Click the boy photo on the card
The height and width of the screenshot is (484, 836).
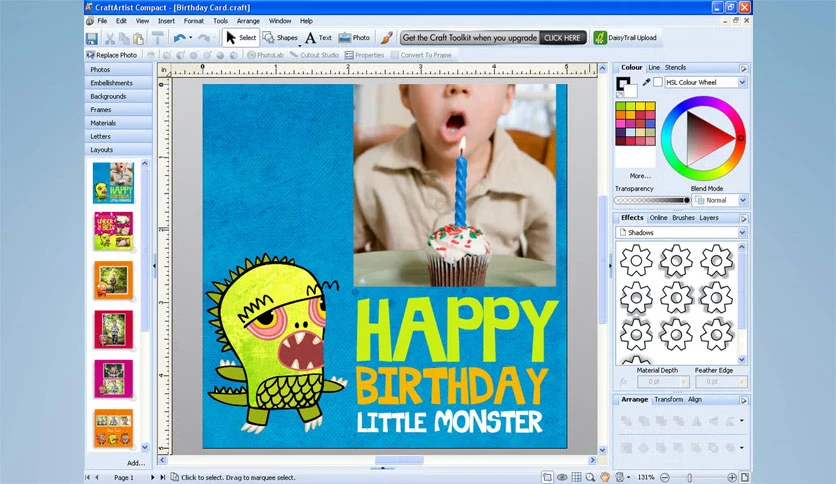454,185
